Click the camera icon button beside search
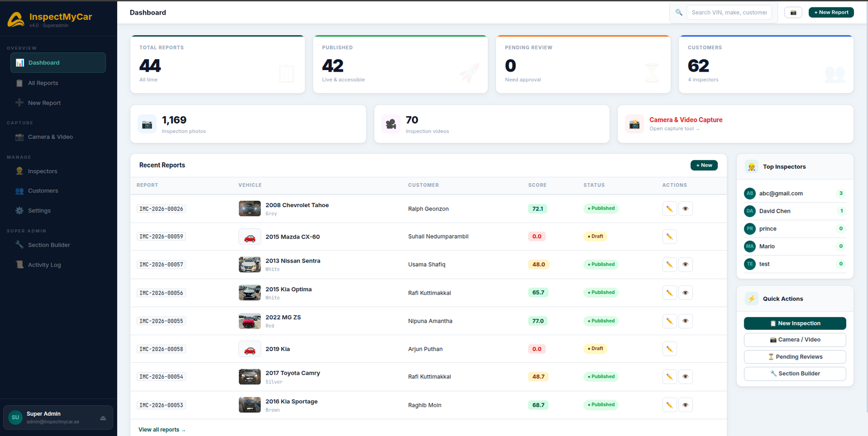868x436 pixels. pos(793,12)
